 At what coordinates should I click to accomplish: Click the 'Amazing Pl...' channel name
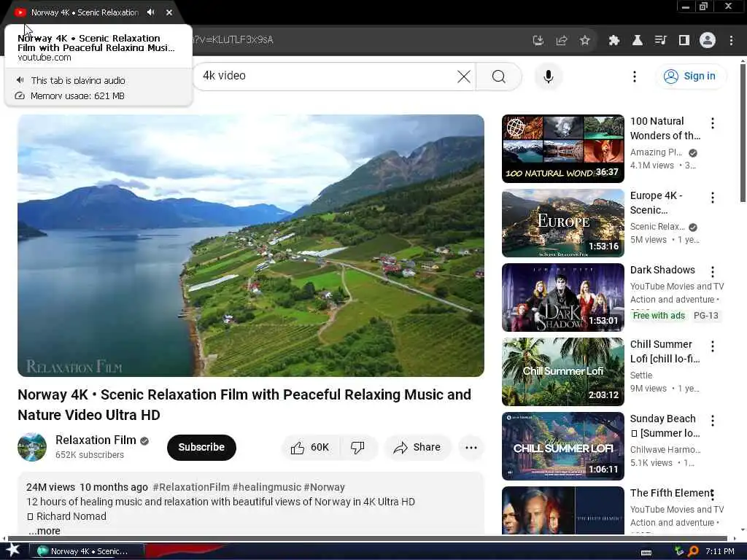pyautogui.click(x=656, y=152)
